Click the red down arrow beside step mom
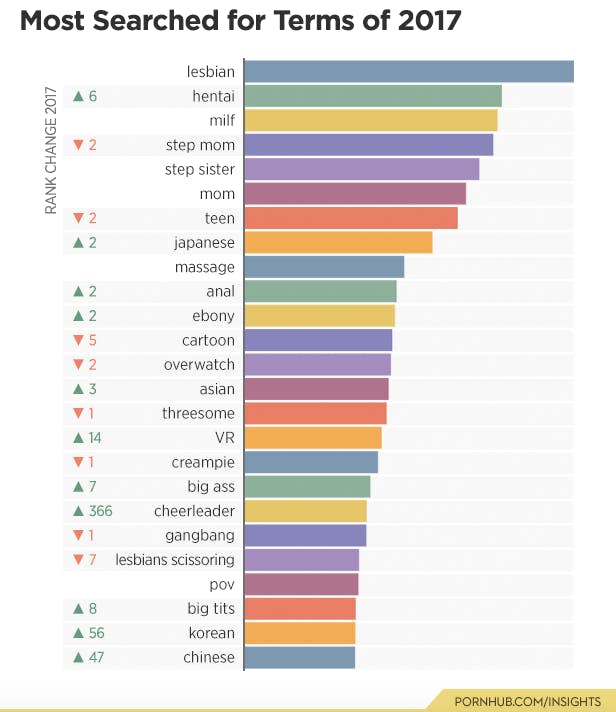The image size is (616, 712). 79,145
